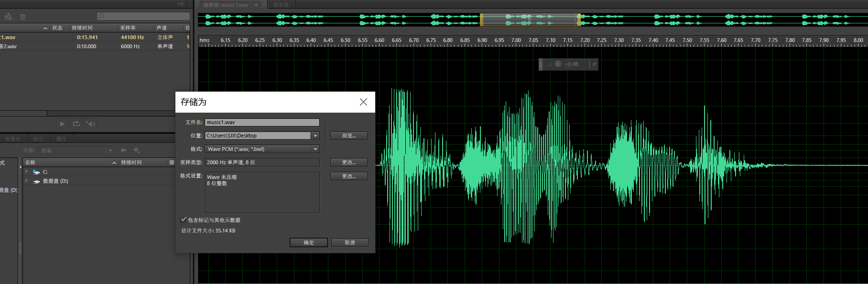The image size is (868, 284).
Task: Toggle the loop playback icon
Action: (76, 124)
